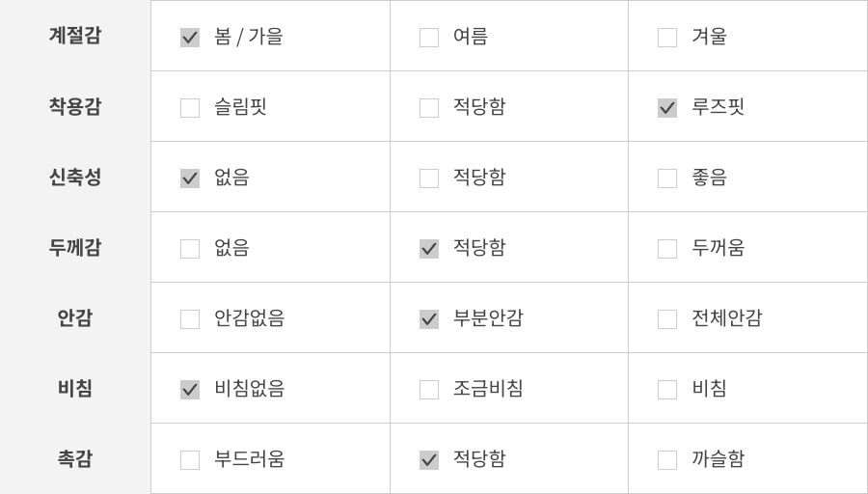868x494 pixels.
Task: Tick 없음 in the 두께감 row
Action: pyautogui.click(x=190, y=249)
